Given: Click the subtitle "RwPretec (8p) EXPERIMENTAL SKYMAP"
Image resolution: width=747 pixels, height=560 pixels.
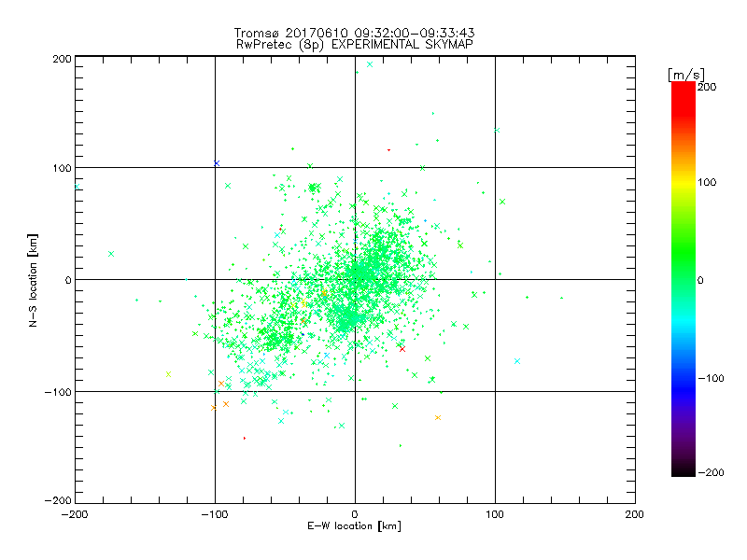Looking at the screenshot, I should (x=355, y=45).
